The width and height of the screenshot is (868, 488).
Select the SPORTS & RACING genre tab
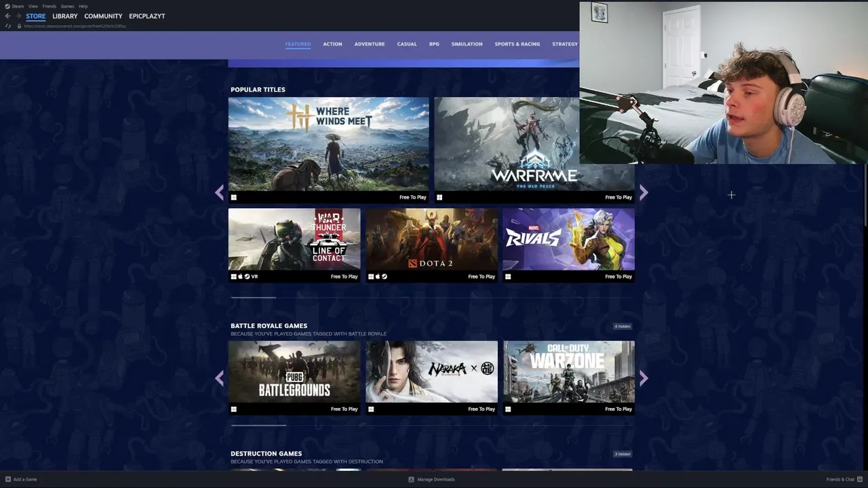tap(517, 44)
